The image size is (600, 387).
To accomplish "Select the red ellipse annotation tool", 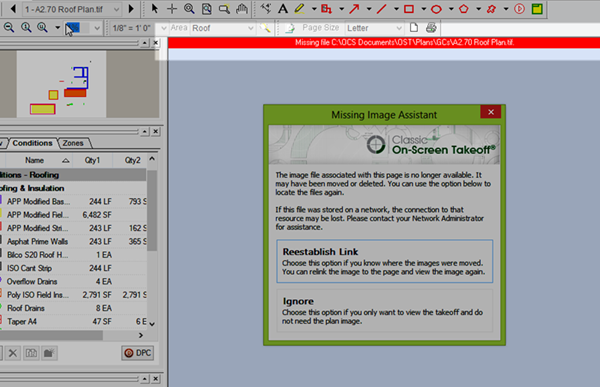I will 436,8.
